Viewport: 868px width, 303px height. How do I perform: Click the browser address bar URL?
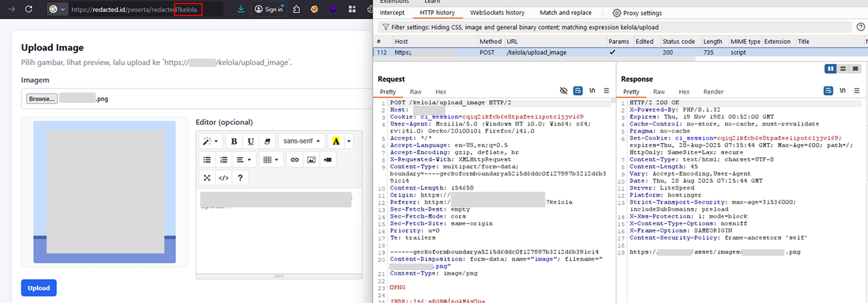click(134, 10)
